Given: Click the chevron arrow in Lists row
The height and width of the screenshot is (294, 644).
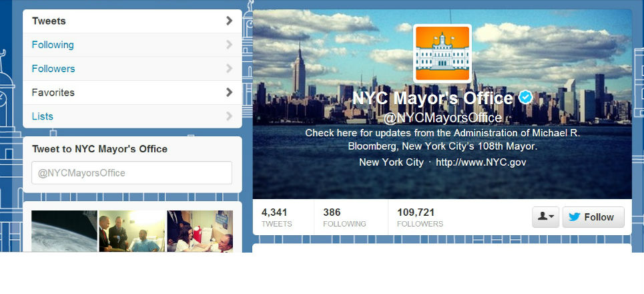Looking at the screenshot, I should [229, 116].
